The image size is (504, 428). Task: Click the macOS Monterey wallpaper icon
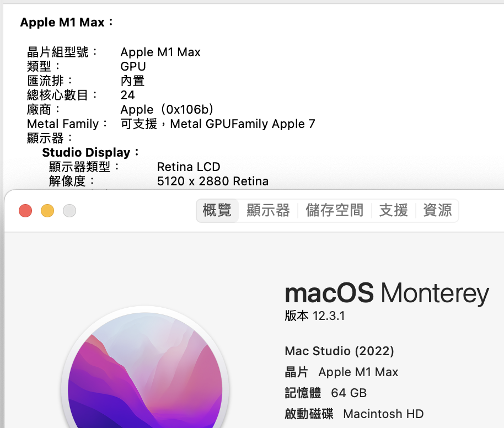coord(145,370)
